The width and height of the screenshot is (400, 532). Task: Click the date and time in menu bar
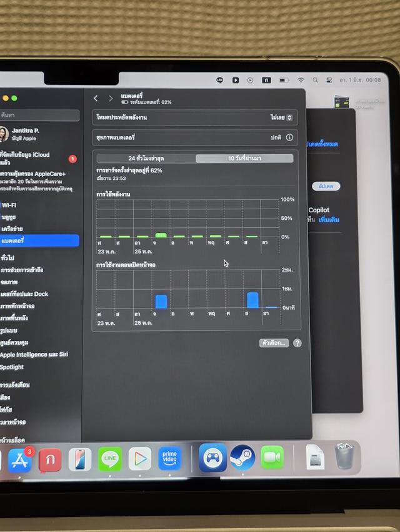click(x=360, y=80)
